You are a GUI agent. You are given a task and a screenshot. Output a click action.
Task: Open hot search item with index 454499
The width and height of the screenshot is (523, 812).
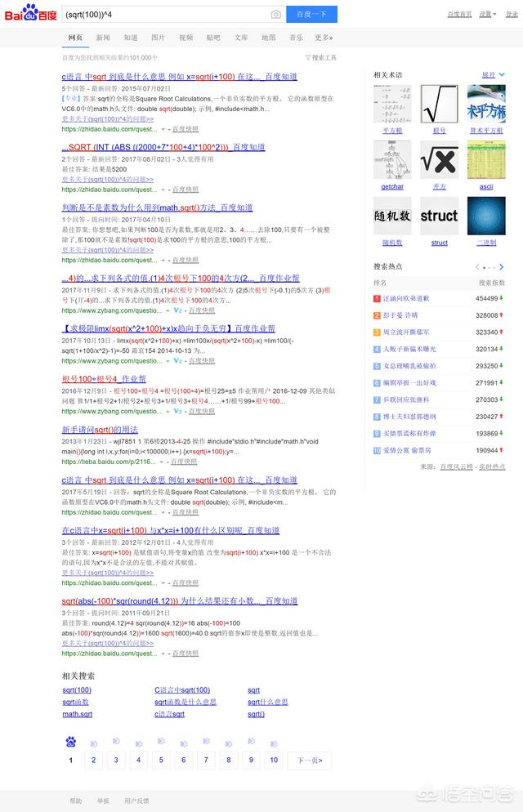[x=406, y=298]
